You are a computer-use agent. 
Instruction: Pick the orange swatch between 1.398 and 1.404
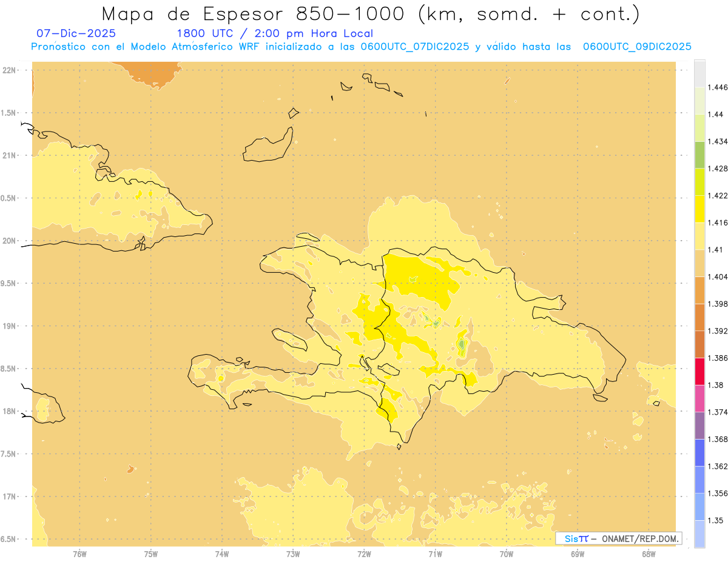point(699,290)
